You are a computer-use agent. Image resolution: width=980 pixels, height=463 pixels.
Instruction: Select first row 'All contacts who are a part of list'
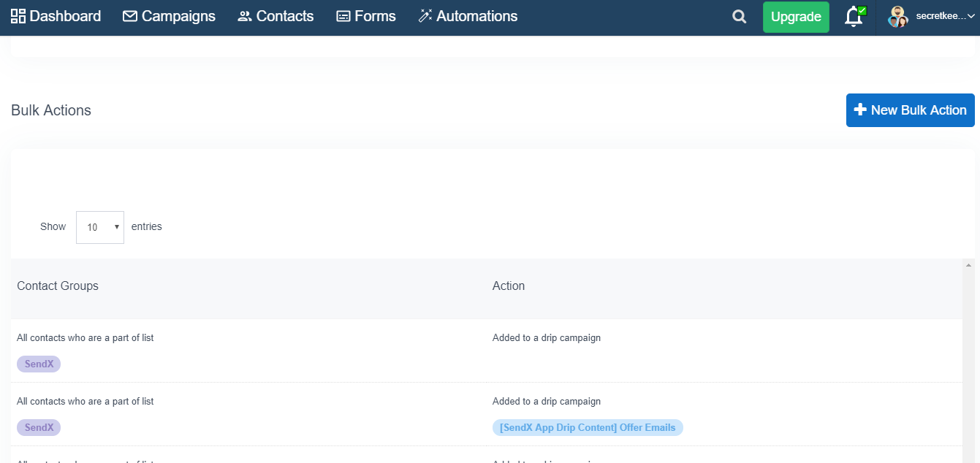pyautogui.click(x=86, y=338)
